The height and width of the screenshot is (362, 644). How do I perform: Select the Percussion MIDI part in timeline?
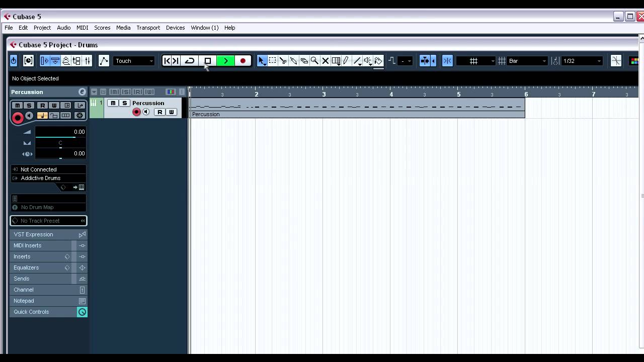click(357, 108)
